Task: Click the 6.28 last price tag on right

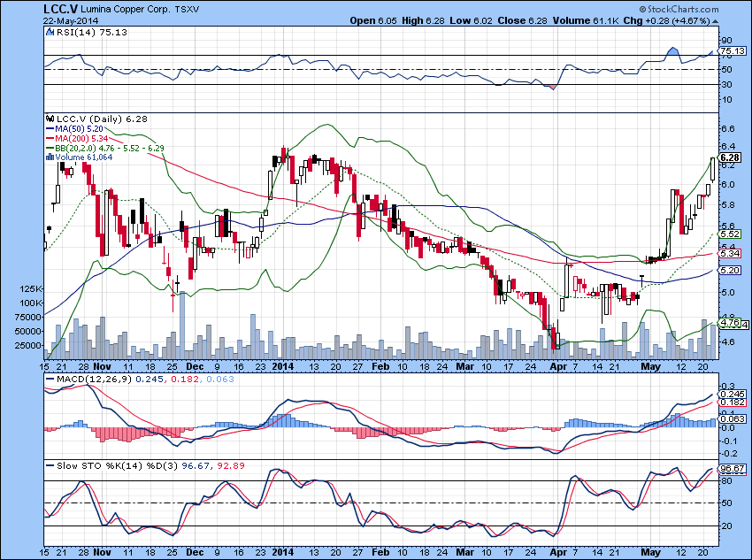Action: click(x=730, y=157)
